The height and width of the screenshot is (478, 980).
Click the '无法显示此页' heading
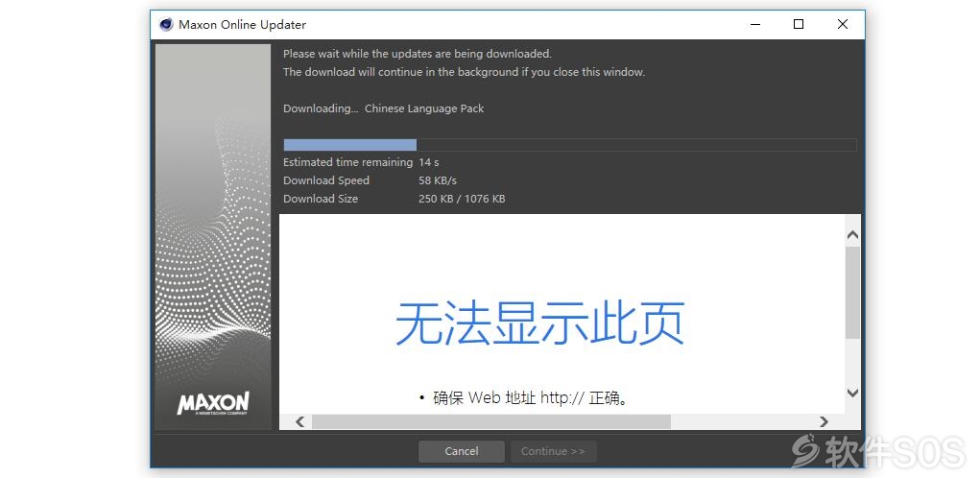coord(540,323)
